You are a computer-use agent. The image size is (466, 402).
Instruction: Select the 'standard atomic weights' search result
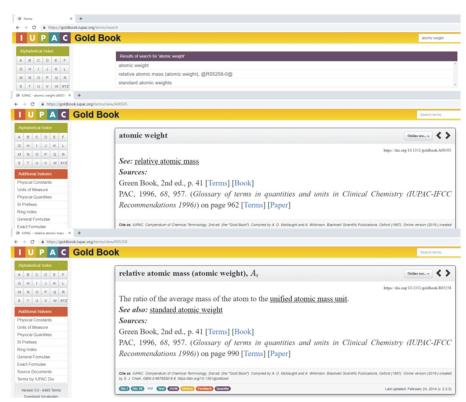point(145,83)
